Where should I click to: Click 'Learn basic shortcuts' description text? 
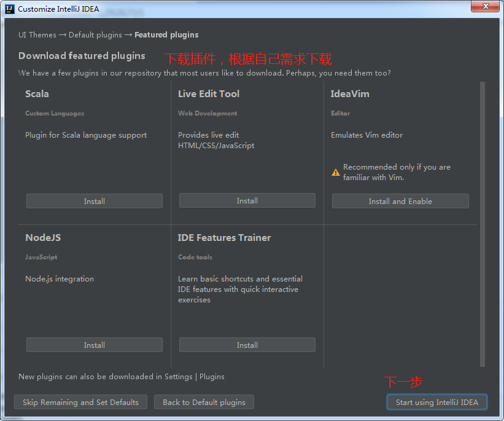(240, 289)
